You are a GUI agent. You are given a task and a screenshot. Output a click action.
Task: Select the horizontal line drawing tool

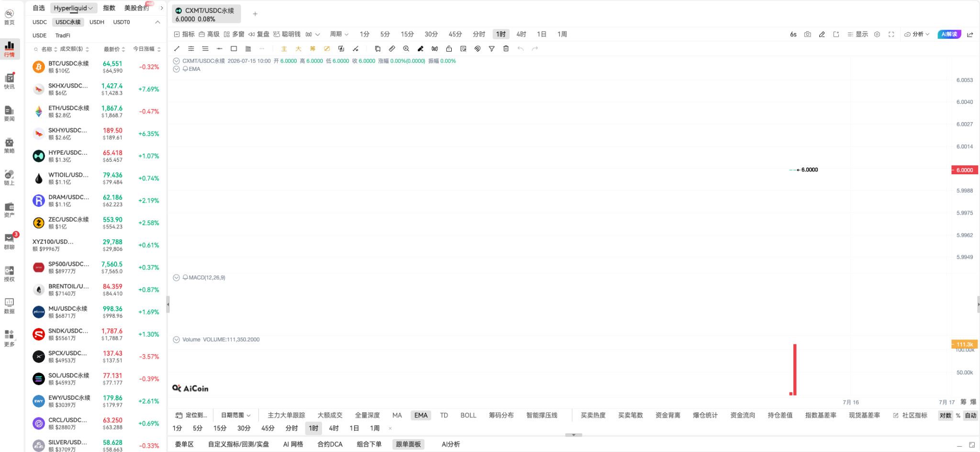click(219, 48)
